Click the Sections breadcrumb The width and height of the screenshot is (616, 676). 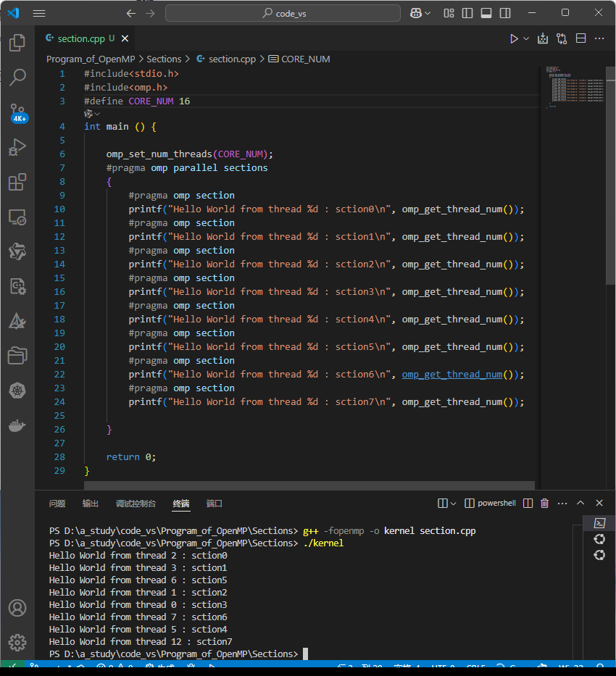click(x=164, y=59)
